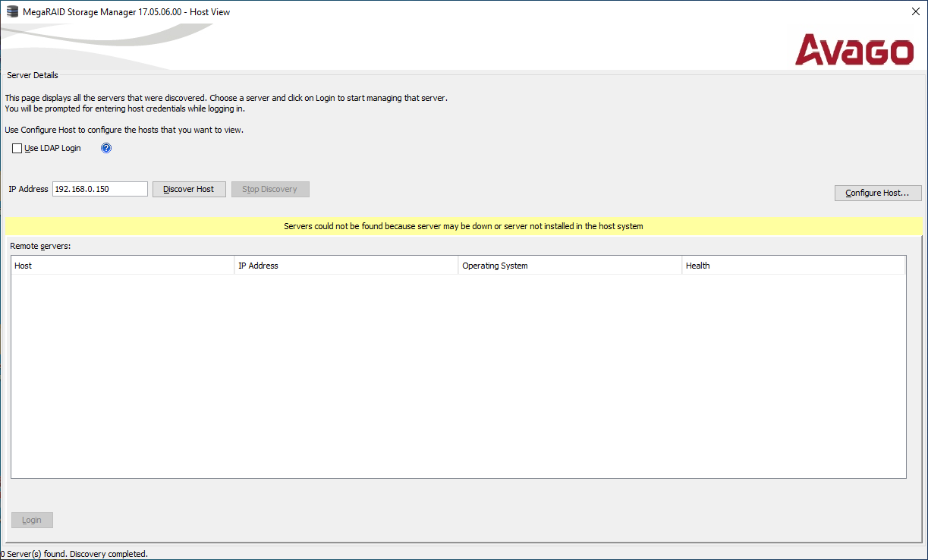Click the disabled Login button
Screen dimensions: 928x560
click(x=32, y=520)
